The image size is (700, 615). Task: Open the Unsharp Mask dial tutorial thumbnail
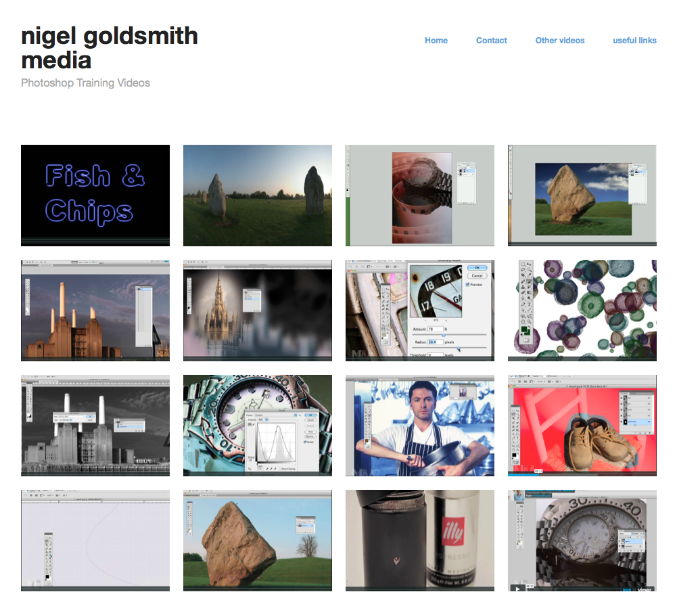419,311
